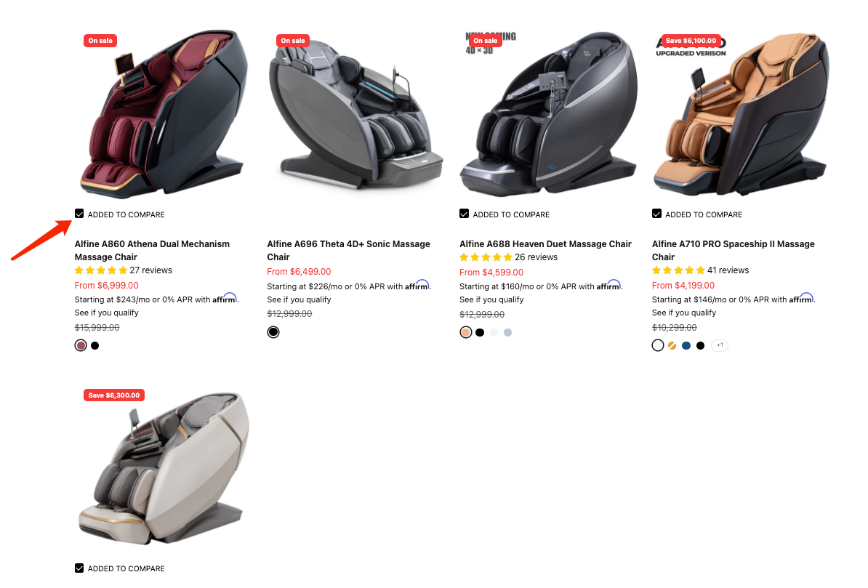This screenshot has height=588, width=868.
Task: View the 41 reviews star rating
Action: [700, 270]
